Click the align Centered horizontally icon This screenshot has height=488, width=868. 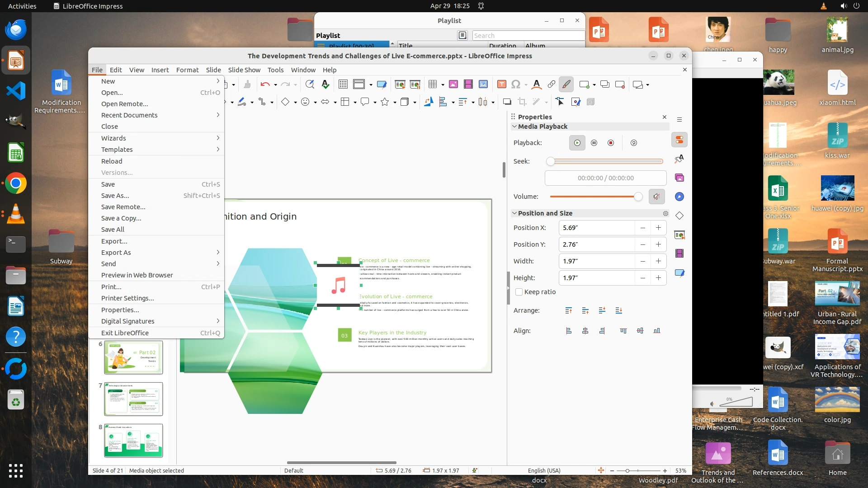(x=585, y=331)
